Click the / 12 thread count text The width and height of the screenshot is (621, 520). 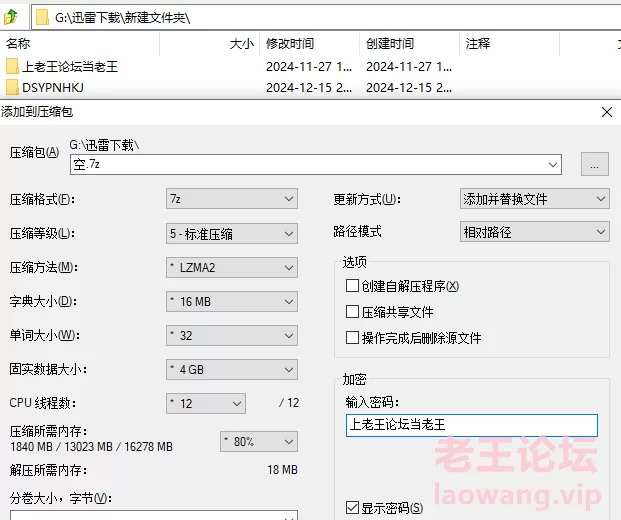(x=289, y=403)
